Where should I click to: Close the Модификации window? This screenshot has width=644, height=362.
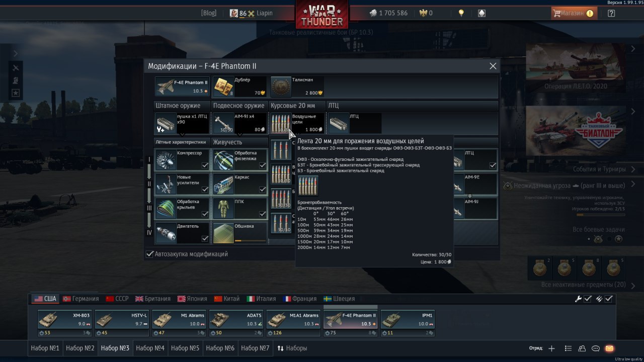[x=493, y=66]
